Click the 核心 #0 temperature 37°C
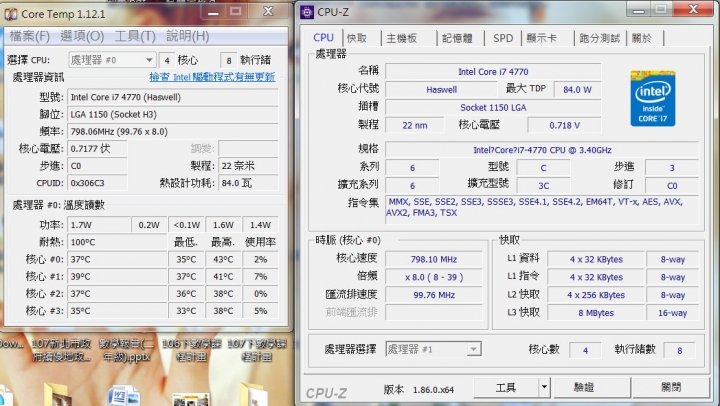 click(x=117, y=259)
